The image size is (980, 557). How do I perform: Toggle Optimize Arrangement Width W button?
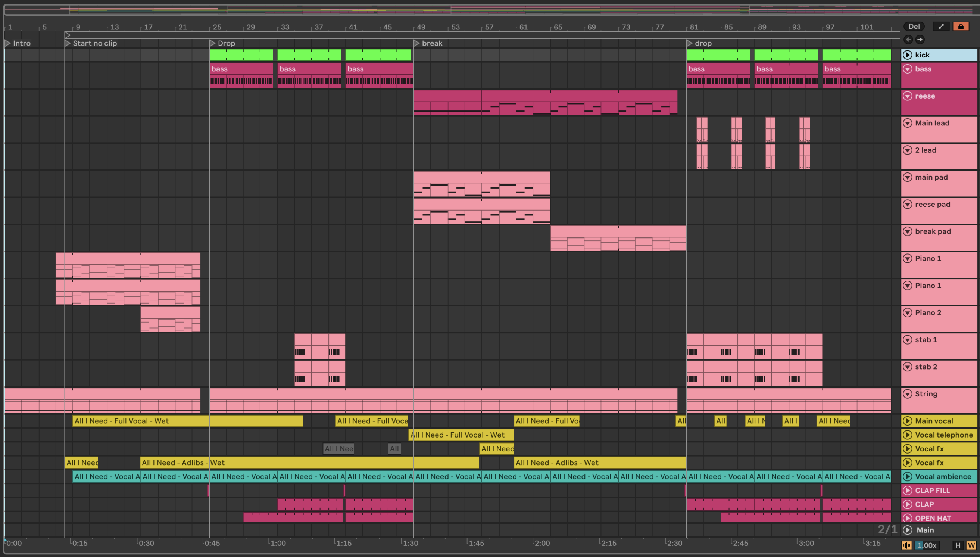pos(971,545)
